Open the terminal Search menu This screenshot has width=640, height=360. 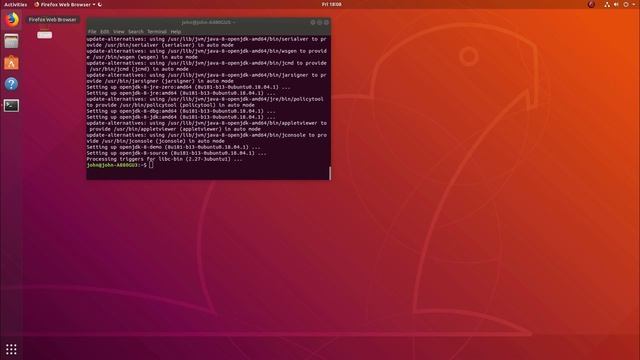click(136, 31)
